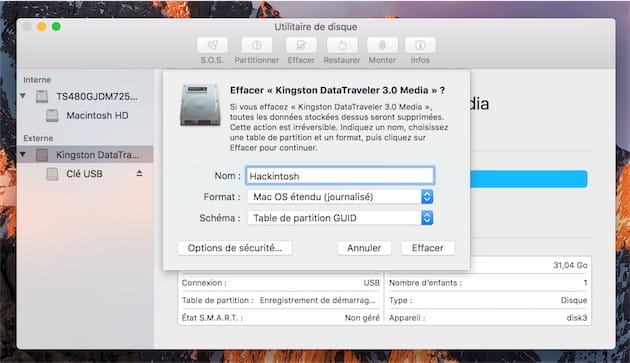Screen dimensions: 630x363
Task: Click the Monter toolbar icon
Action: click(382, 45)
